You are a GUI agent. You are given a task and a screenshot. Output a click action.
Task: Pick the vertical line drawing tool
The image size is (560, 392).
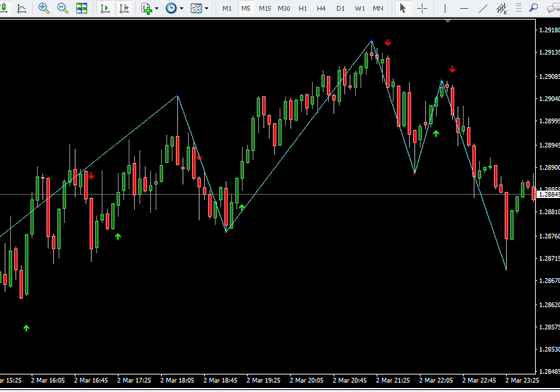point(445,8)
